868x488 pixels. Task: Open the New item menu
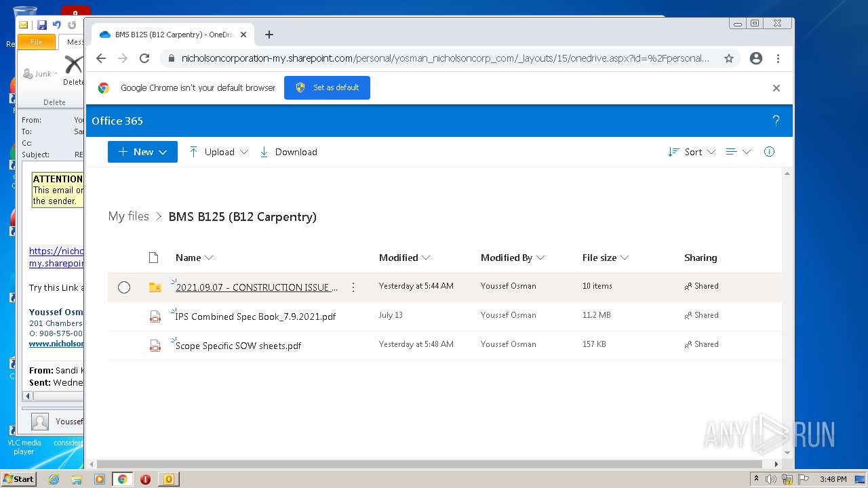(x=142, y=152)
